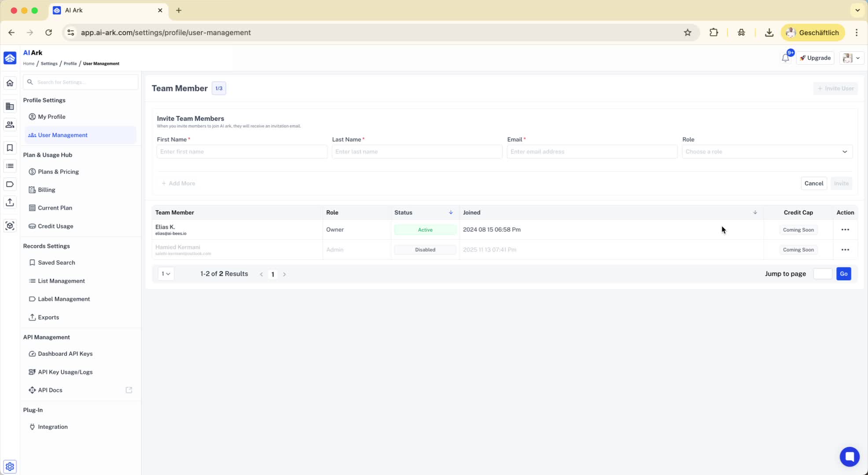The width and height of the screenshot is (868, 475).
Task: Open action menu for Elias K.
Action: [x=845, y=230]
